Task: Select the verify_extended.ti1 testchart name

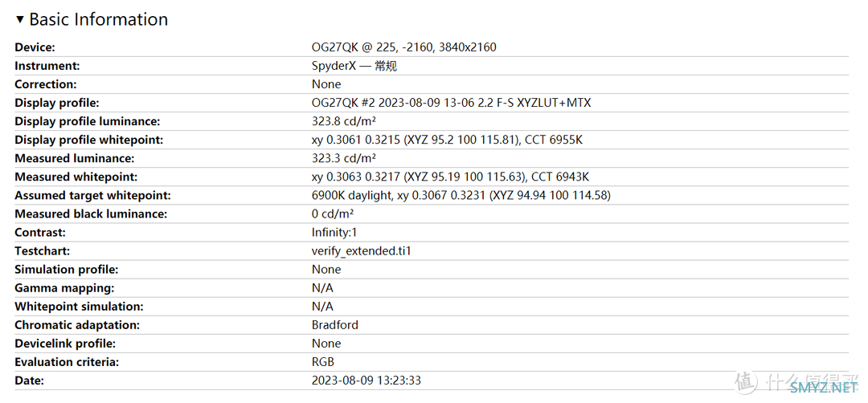Action: pyautogui.click(x=362, y=251)
